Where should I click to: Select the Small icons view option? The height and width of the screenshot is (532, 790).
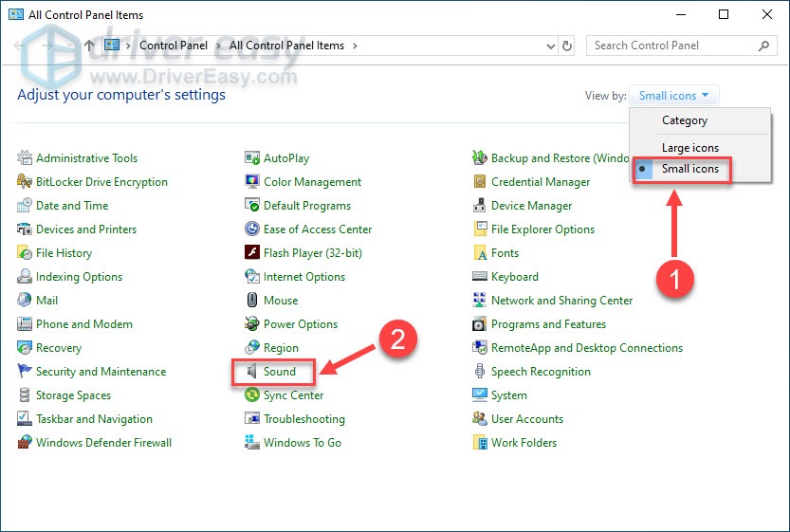(690, 169)
